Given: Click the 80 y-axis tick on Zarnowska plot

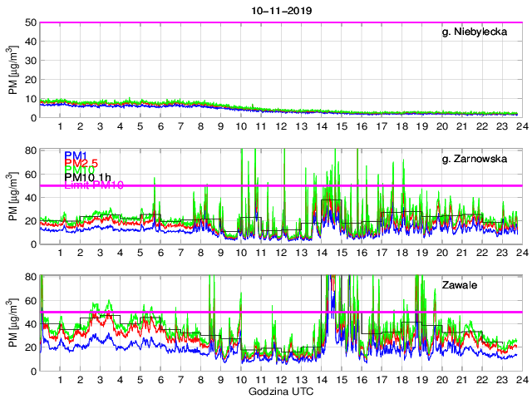Looking at the screenshot, I should pyautogui.click(x=29, y=150).
